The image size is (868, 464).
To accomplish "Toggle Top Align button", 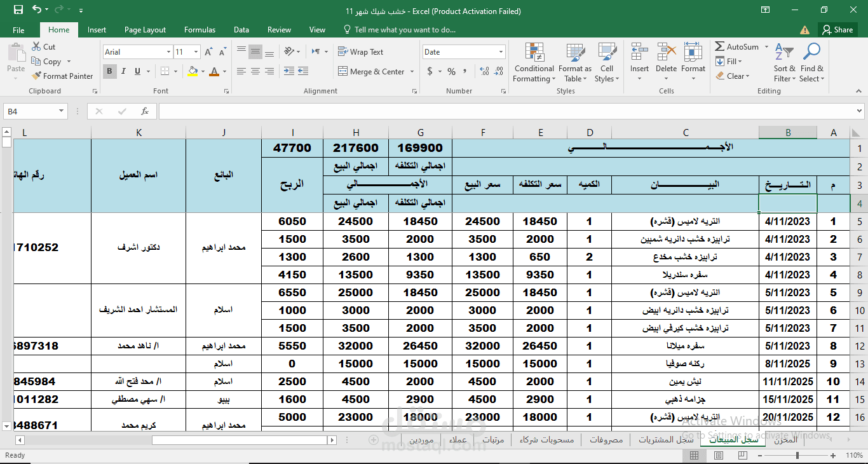I will (241, 51).
